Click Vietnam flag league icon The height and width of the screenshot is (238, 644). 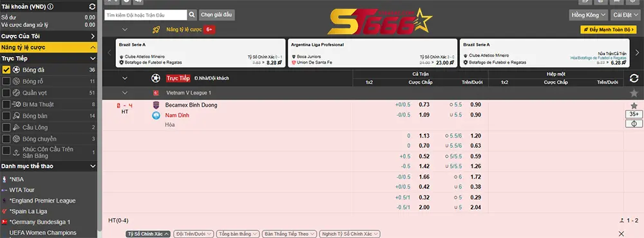coord(156,93)
